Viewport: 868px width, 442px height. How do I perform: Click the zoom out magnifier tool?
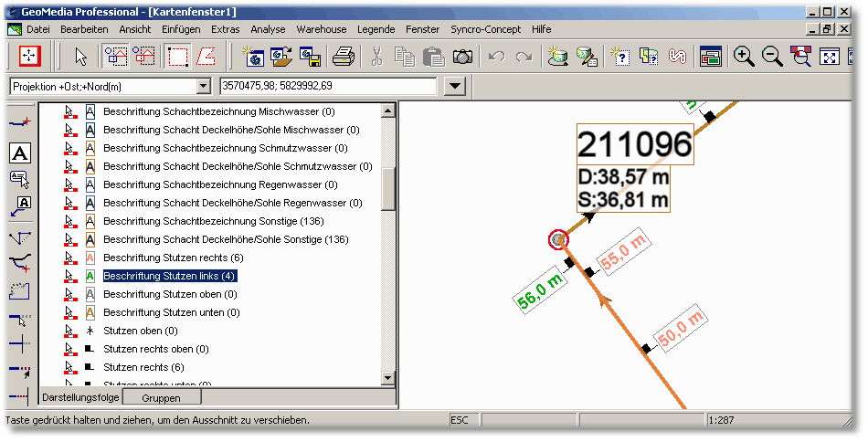click(x=772, y=57)
